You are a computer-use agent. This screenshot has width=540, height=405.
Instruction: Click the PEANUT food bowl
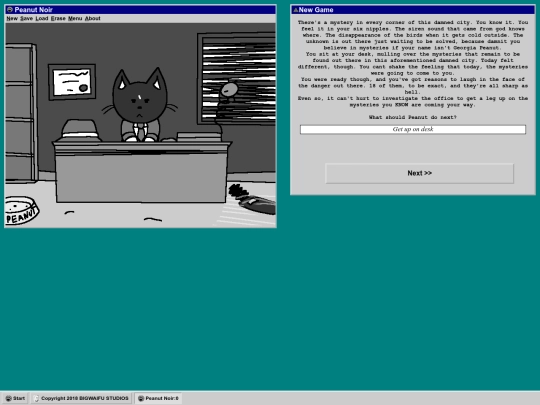[x=21, y=211]
